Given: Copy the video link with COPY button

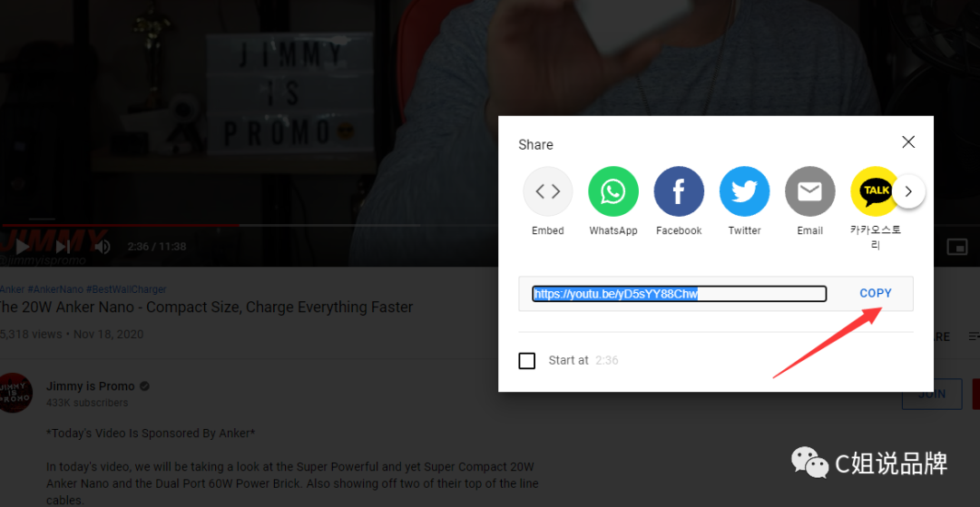Looking at the screenshot, I should point(876,294).
